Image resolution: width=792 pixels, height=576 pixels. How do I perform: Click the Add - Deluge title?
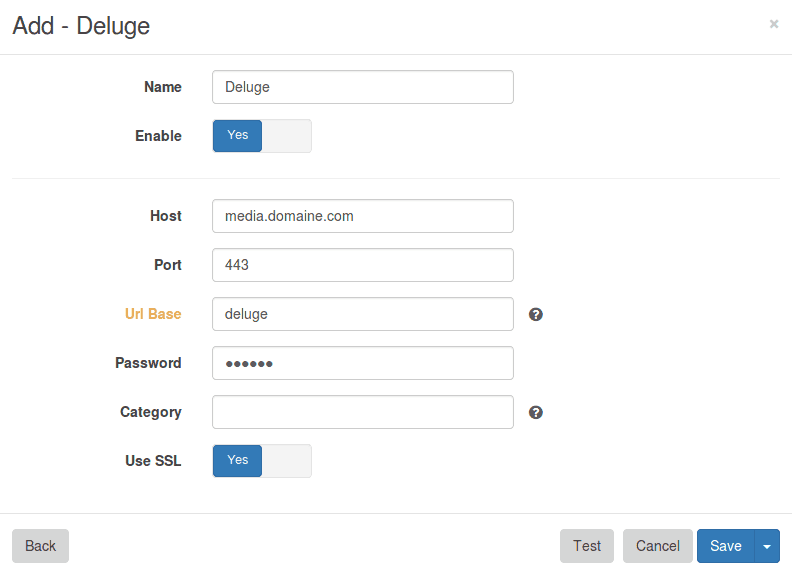coord(81,26)
